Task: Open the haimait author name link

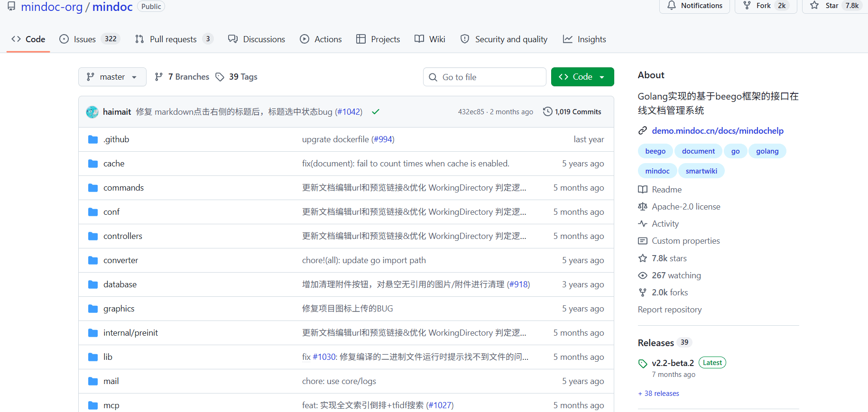Action: [x=117, y=112]
